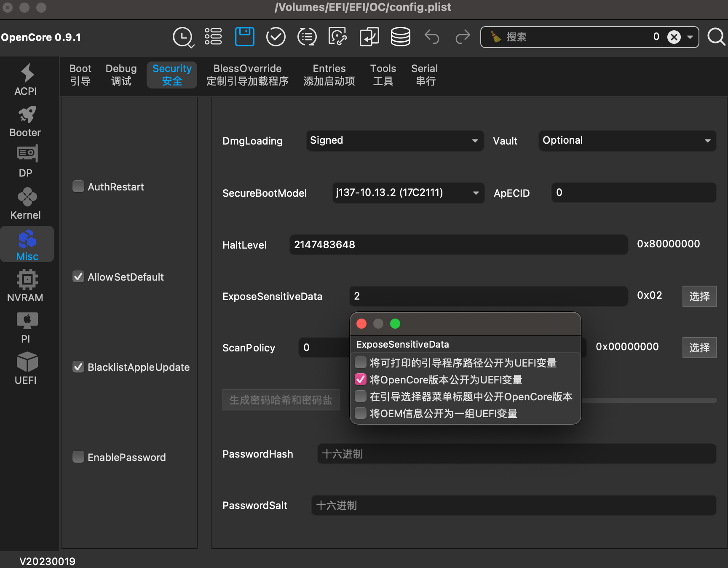The image size is (728, 568).
Task: Click the 生成密码哈希和密码盐 button
Action: [x=281, y=400]
